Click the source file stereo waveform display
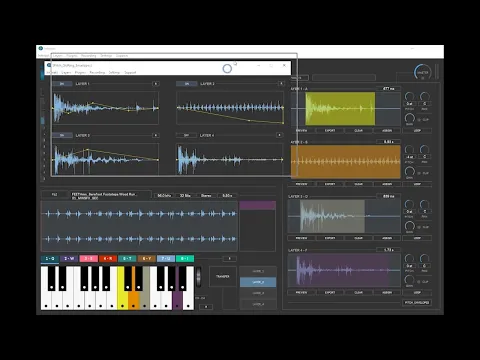 [139, 226]
